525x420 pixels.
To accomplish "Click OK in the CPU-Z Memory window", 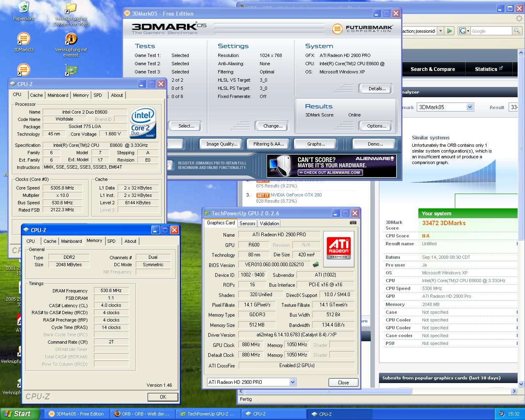I will point(163,397).
